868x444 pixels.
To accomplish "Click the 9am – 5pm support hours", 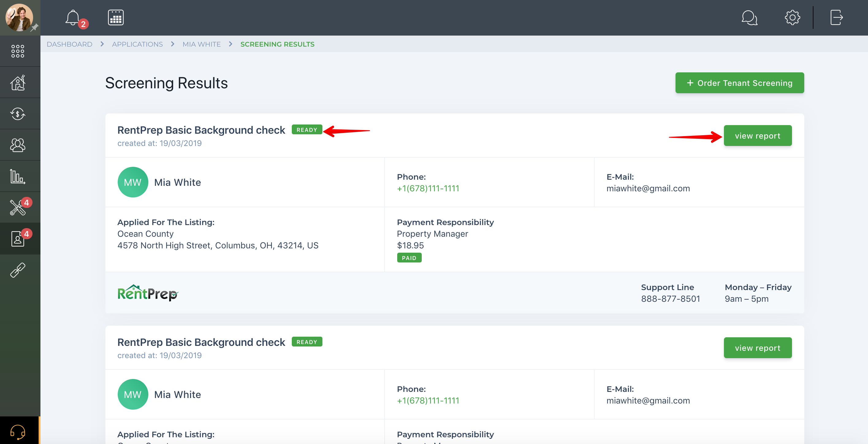I will point(747,299).
